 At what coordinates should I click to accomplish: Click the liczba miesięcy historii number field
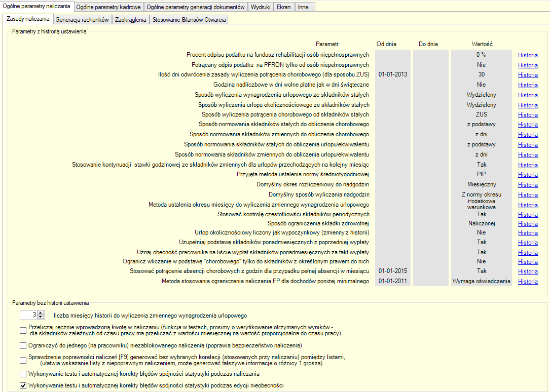[29, 315]
